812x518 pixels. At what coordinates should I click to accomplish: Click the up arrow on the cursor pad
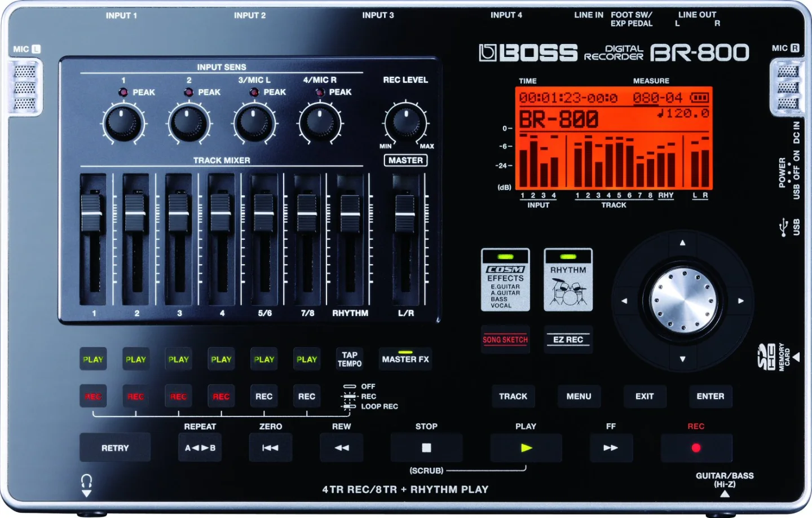coord(682,243)
